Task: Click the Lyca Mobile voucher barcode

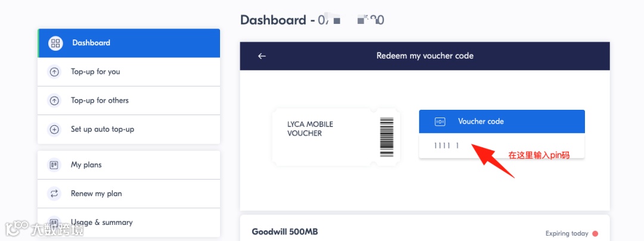Action: 387,137
